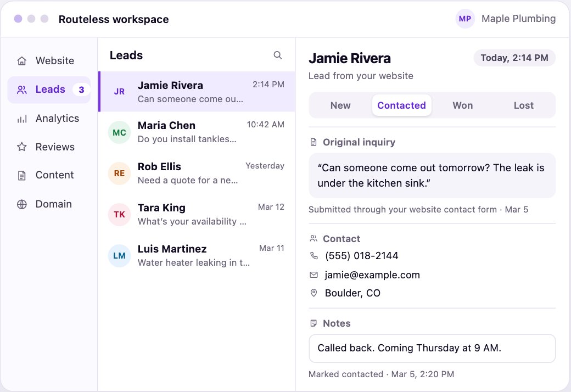Set lead status to New
This screenshot has width=571, height=392.
(x=340, y=105)
